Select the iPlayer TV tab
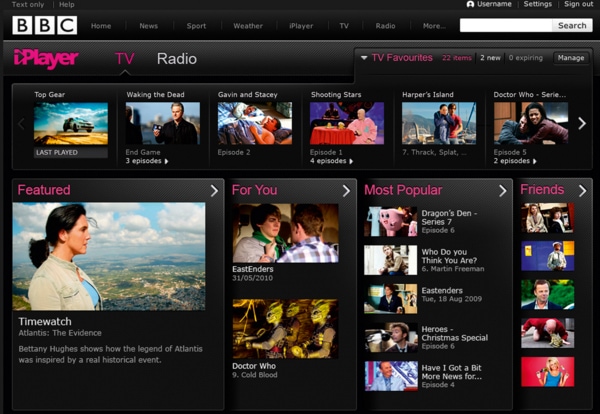This screenshot has width=600, height=414. (124, 59)
